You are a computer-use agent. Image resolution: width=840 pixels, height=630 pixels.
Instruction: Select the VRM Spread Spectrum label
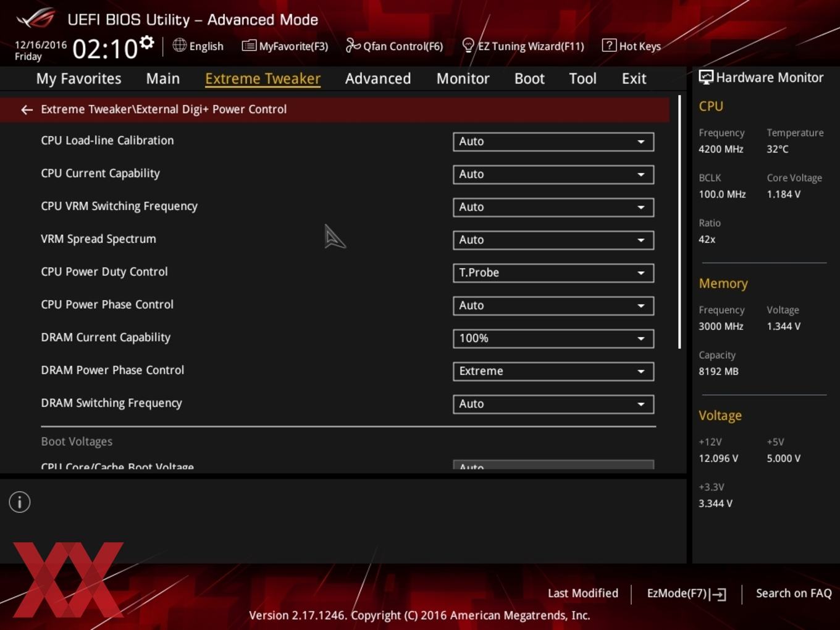coord(98,239)
